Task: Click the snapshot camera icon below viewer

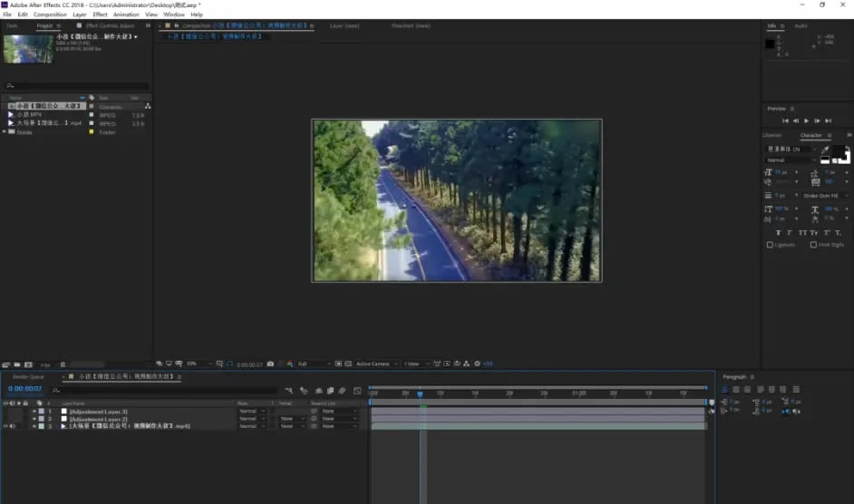Action: coord(270,364)
